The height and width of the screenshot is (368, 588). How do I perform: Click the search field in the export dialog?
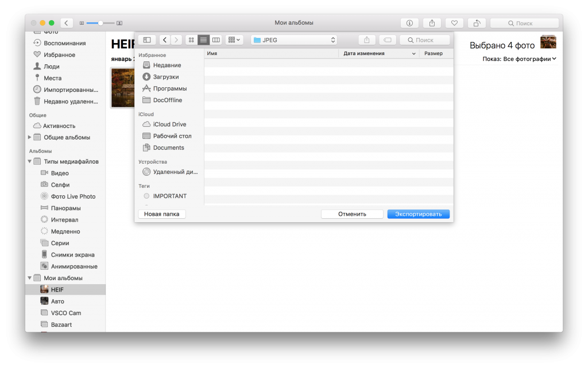pyautogui.click(x=425, y=40)
